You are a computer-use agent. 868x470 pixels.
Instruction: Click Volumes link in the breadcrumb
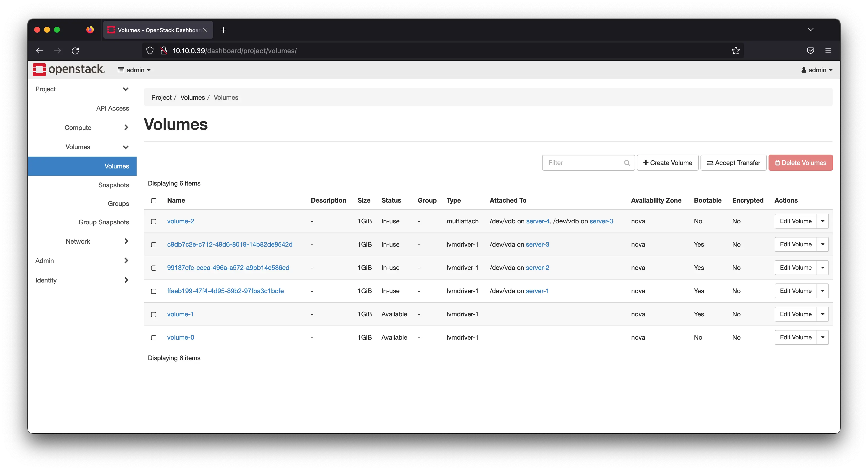tap(193, 97)
